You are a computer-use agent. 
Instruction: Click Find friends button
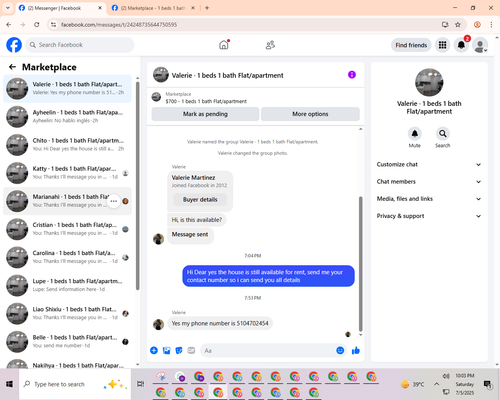point(411,45)
